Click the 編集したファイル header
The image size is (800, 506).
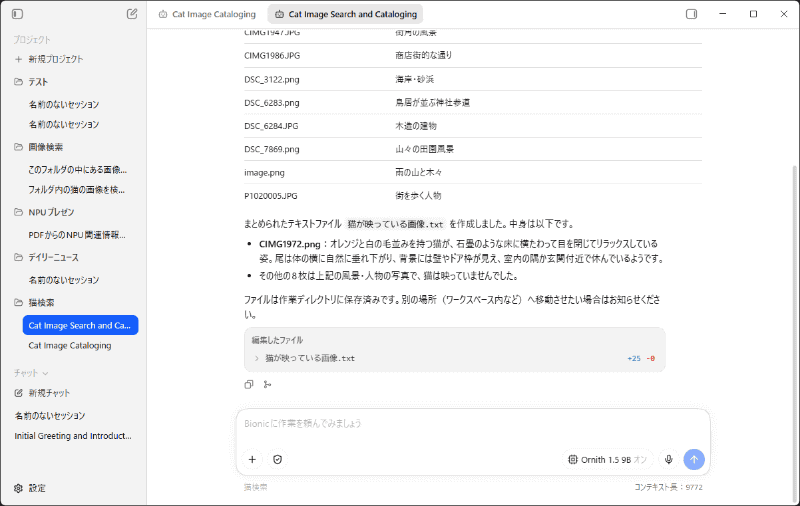coord(277,340)
